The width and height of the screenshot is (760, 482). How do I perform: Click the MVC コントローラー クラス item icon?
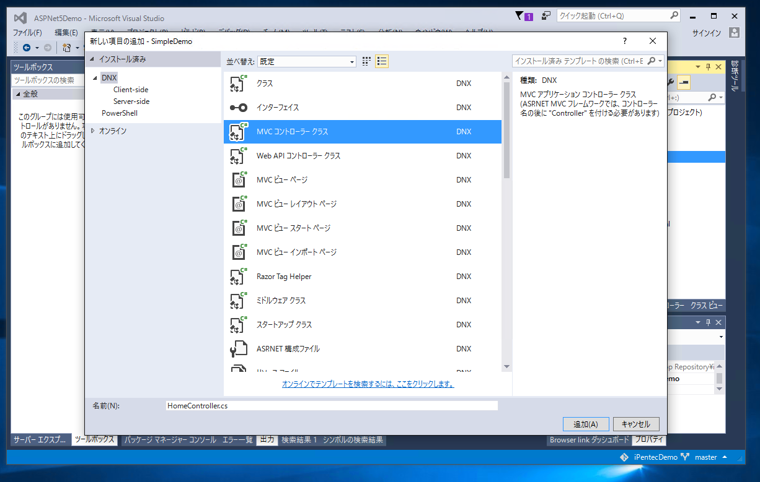tap(238, 131)
